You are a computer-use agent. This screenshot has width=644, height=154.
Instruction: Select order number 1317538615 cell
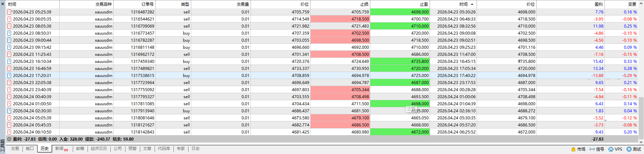[x=135, y=76]
